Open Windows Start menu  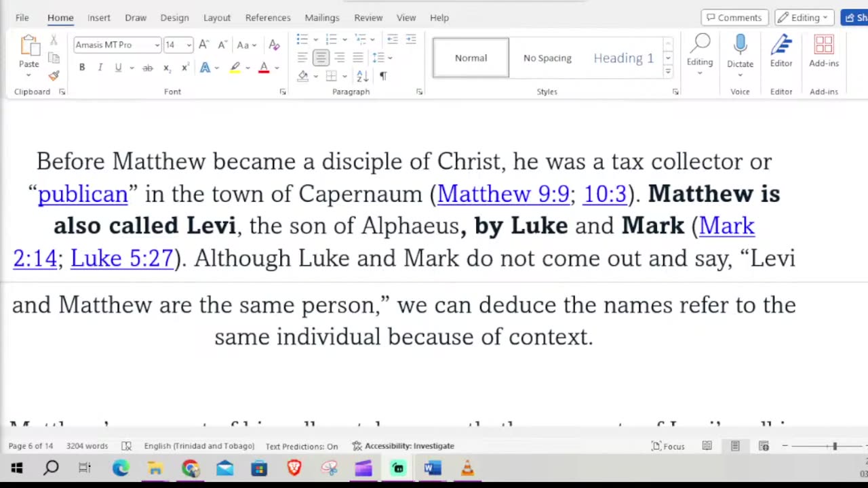(16, 468)
